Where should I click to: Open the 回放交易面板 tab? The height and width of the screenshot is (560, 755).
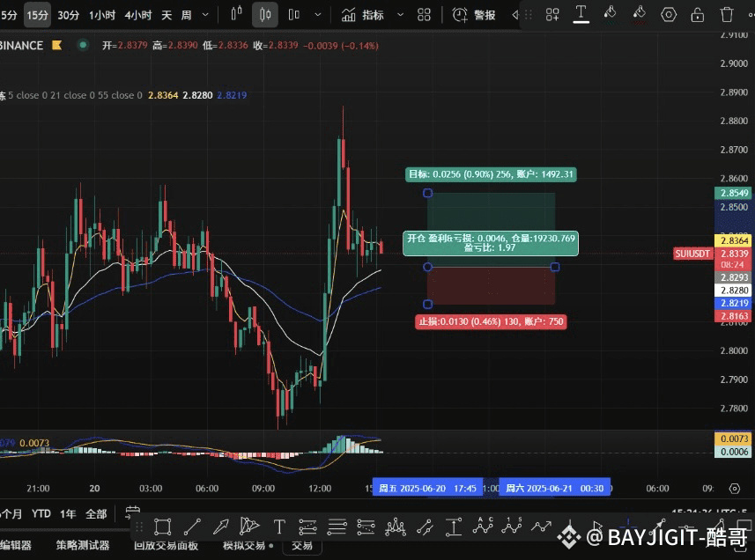tap(167, 545)
